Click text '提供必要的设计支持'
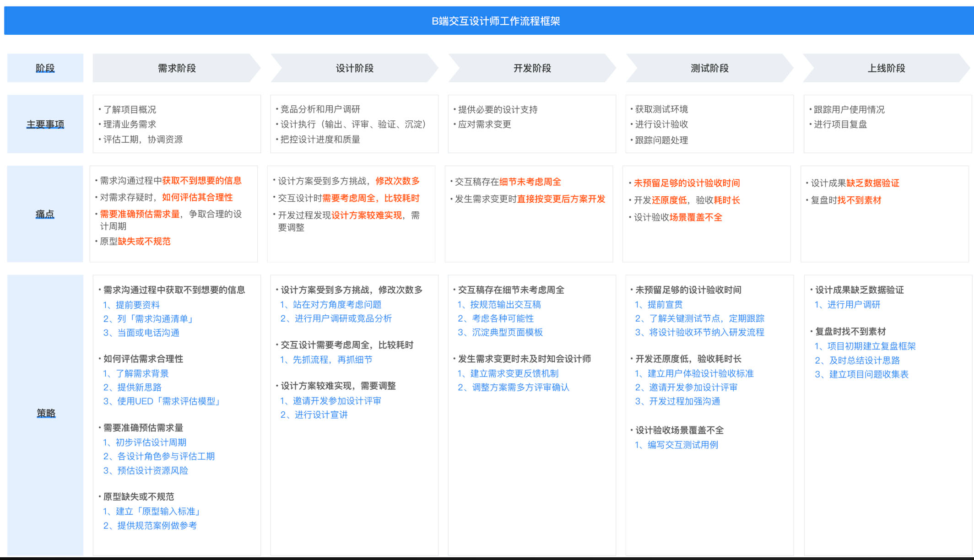Image resolution: width=974 pixels, height=560 pixels. tap(498, 109)
